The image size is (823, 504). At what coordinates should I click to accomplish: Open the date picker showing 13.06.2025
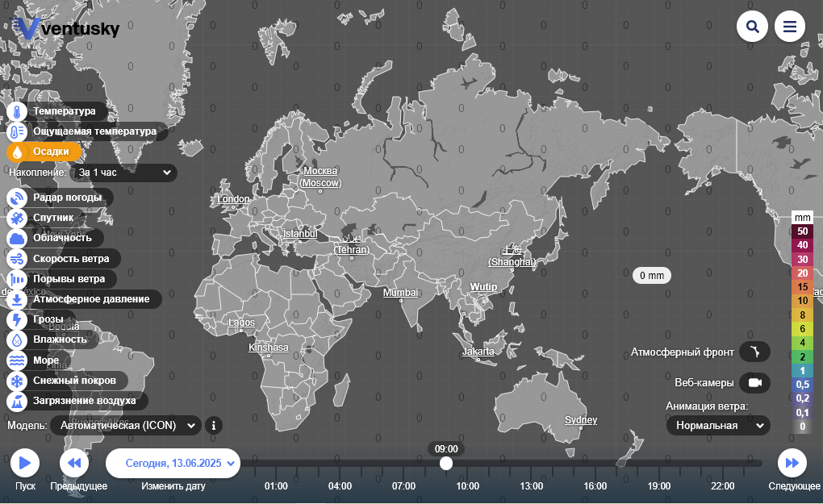(173, 464)
